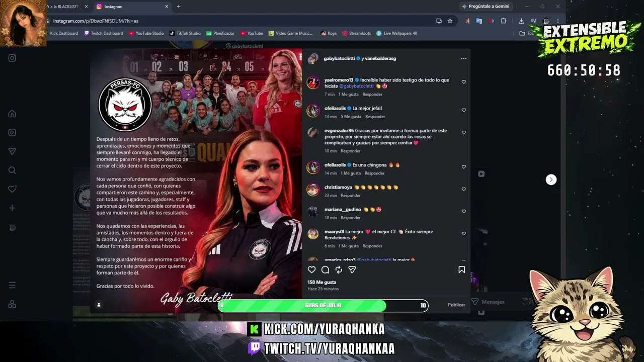Screen dimensions: 644x362
Task: Open the Chrome three-dot menu
Action: point(557,21)
